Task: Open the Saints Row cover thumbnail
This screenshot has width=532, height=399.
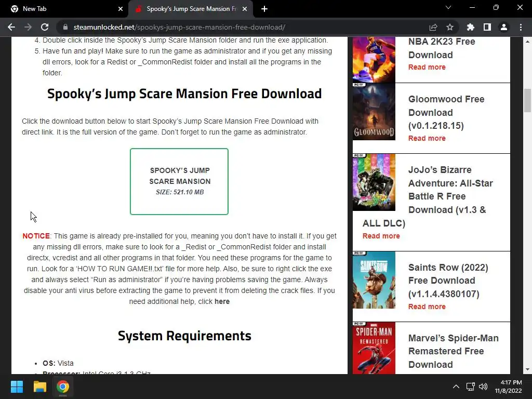Action: (374, 280)
